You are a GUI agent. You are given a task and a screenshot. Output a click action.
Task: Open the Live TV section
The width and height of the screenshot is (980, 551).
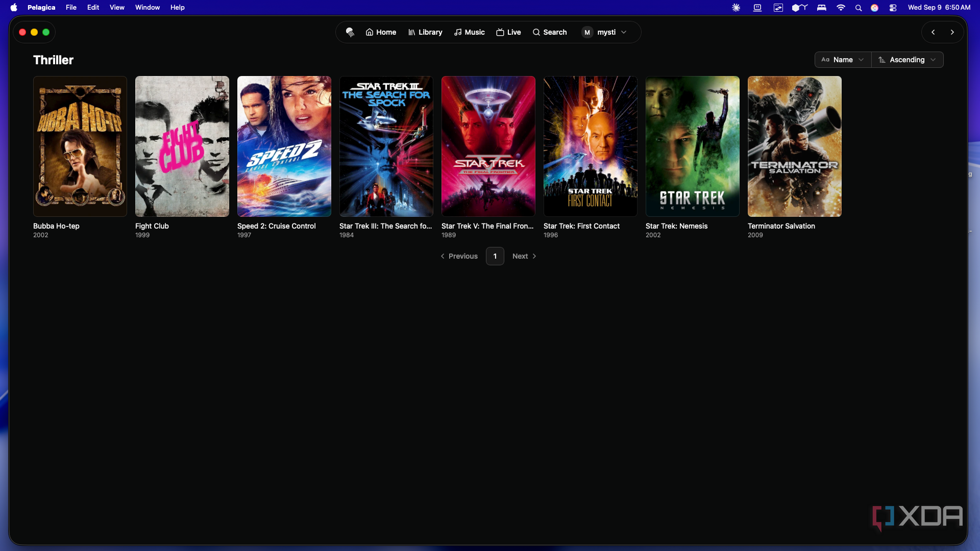pyautogui.click(x=508, y=32)
